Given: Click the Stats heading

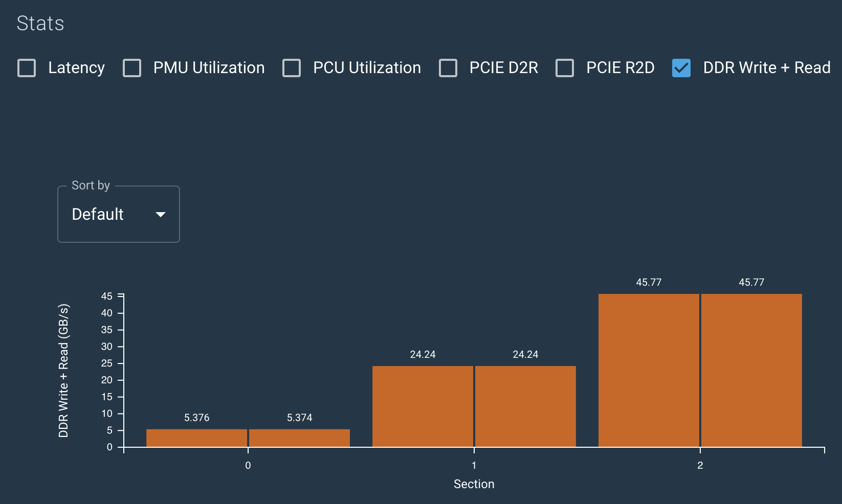Looking at the screenshot, I should tap(40, 24).
